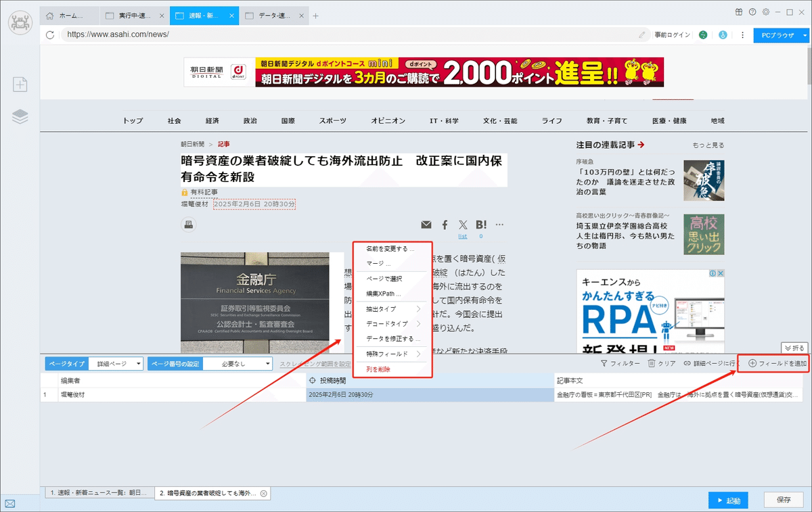Open the スポーツ navigation category
This screenshot has height=512, width=812.
[333, 121]
